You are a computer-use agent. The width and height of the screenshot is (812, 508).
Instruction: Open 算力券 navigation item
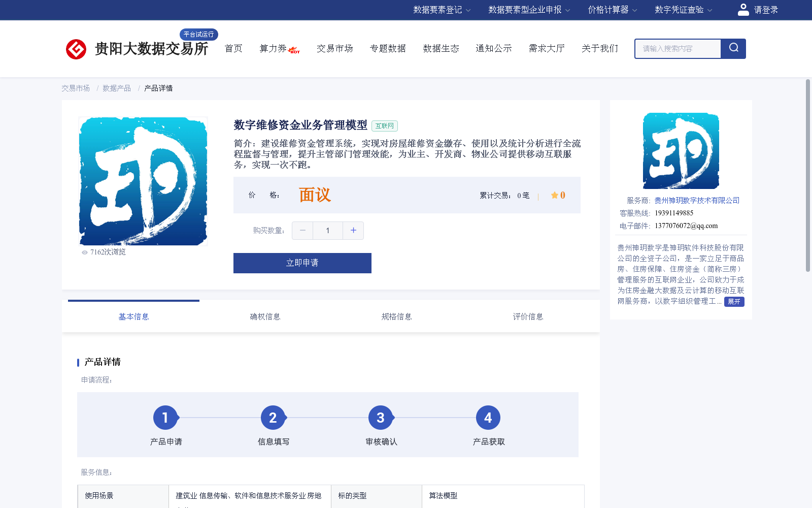tap(273, 49)
